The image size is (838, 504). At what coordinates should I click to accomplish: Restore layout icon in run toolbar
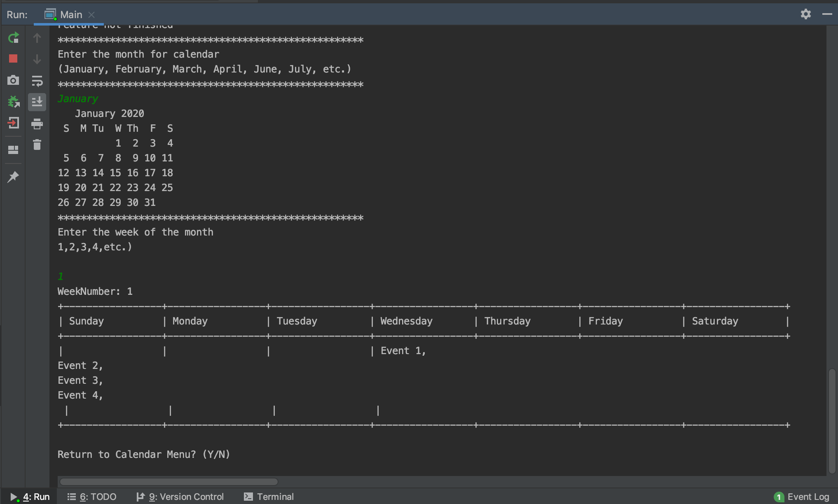point(13,150)
